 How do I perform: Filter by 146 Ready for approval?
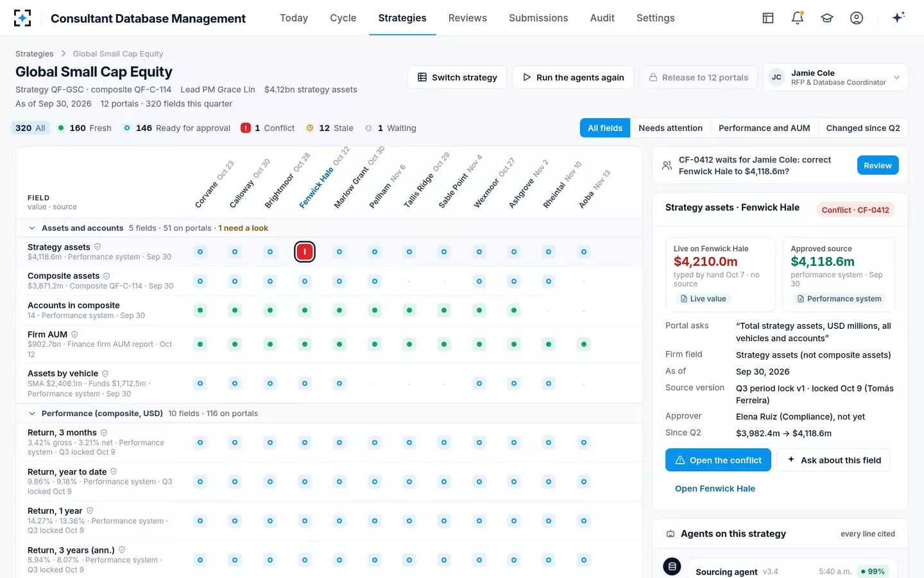[177, 128]
